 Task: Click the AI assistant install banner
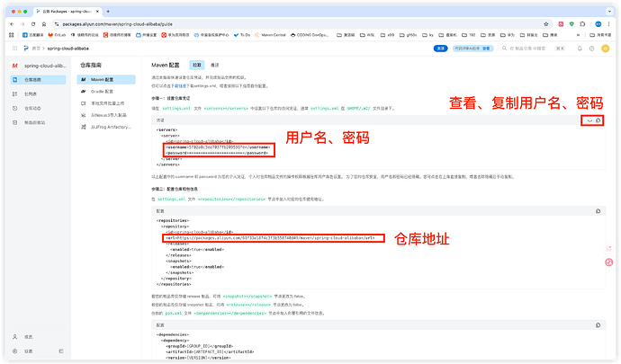(x=472, y=49)
